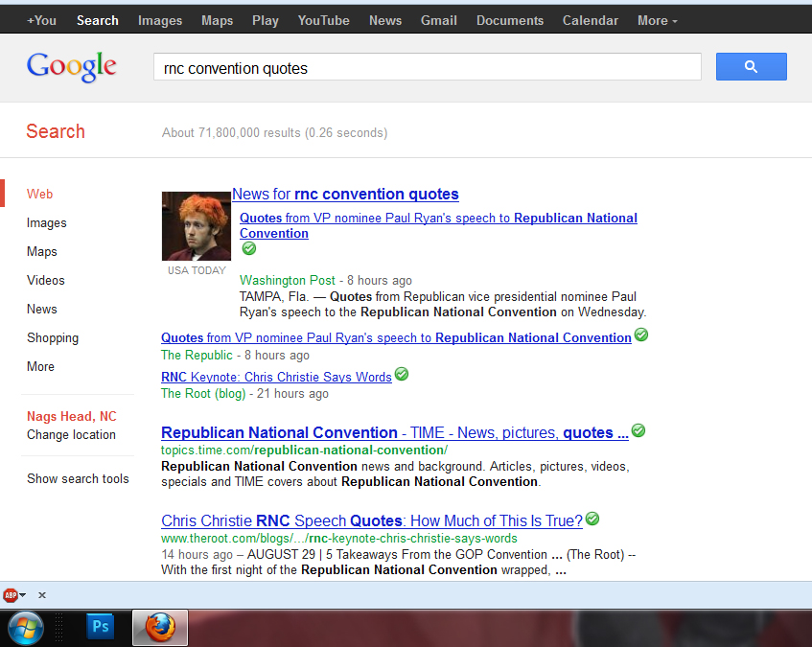Image resolution: width=812 pixels, height=647 pixels.
Task: Open Maps from the top bar
Action: 217,21
